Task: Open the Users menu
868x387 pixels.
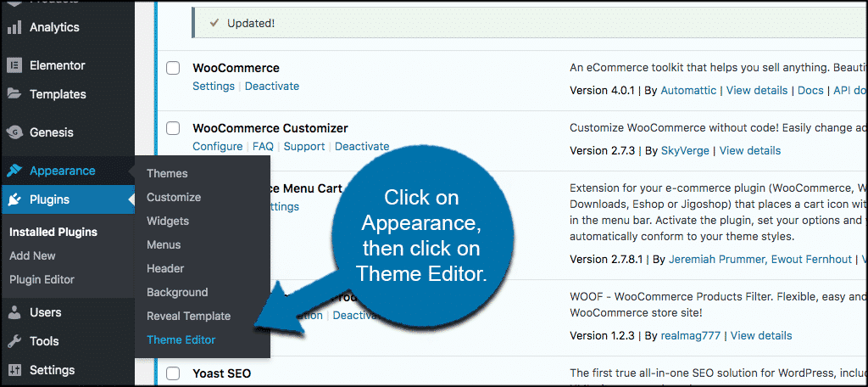Action: pos(46,312)
